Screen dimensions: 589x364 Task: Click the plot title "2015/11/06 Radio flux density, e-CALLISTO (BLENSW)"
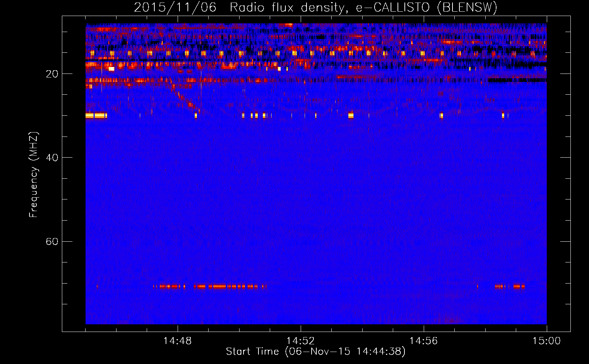pyautogui.click(x=316, y=7)
